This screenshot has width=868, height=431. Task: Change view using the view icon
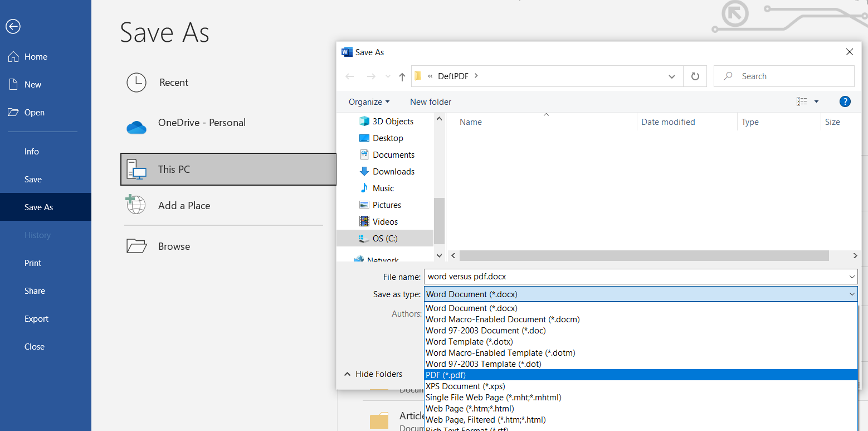802,101
